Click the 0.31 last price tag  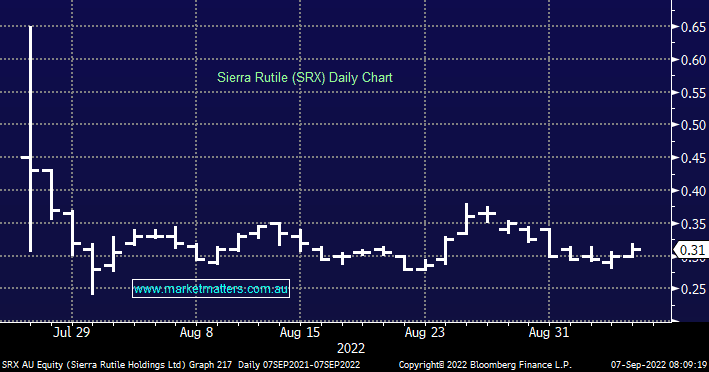point(691,250)
